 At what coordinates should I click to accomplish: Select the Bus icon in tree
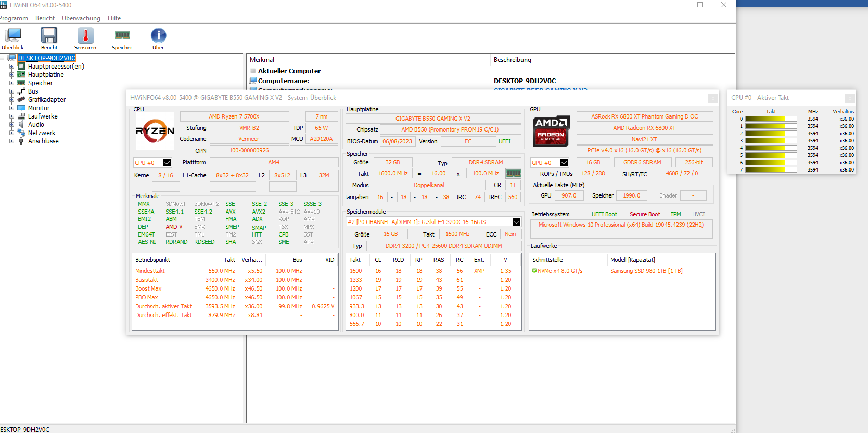[x=21, y=91]
